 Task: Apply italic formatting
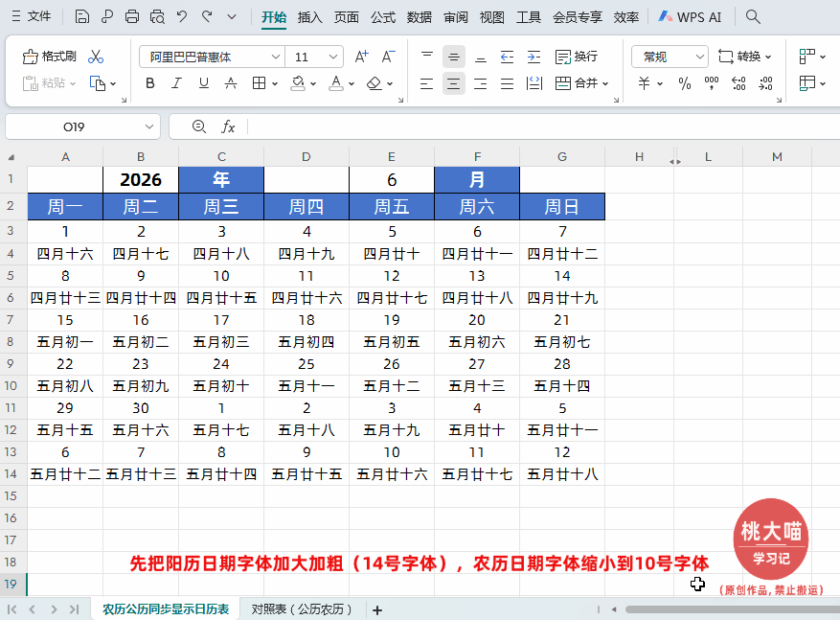click(x=176, y=83)
